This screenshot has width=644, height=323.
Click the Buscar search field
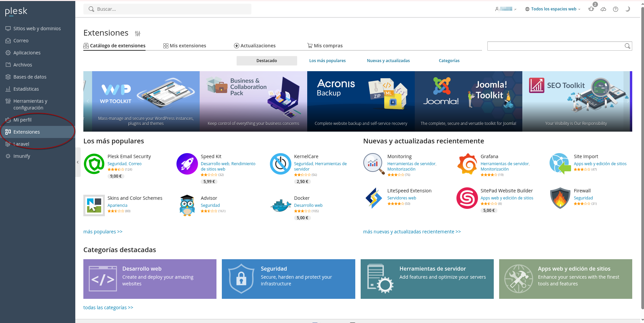point(167,9)
